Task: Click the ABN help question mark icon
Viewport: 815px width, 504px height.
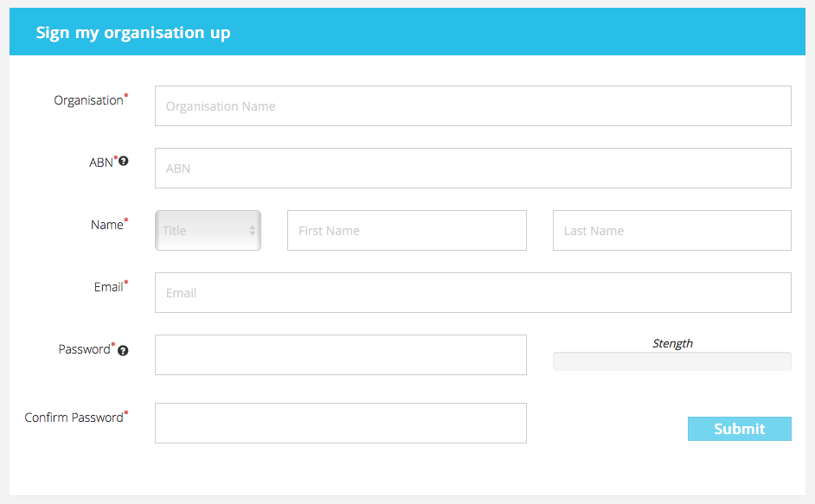Action: (123, 161)
